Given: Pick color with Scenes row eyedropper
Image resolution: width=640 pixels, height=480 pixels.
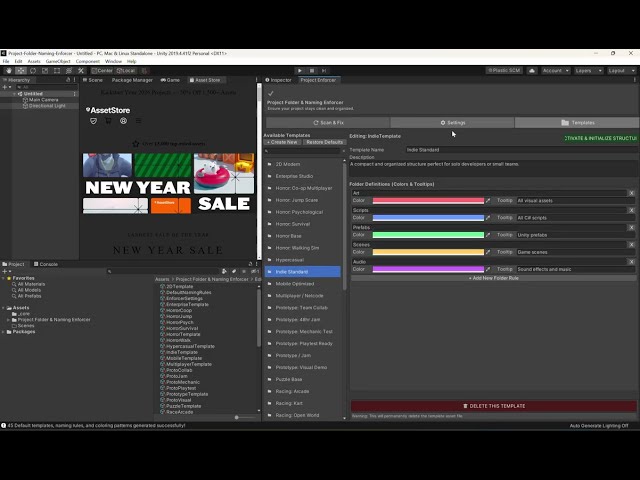Looking at the screenshot, I should (488, 252).
